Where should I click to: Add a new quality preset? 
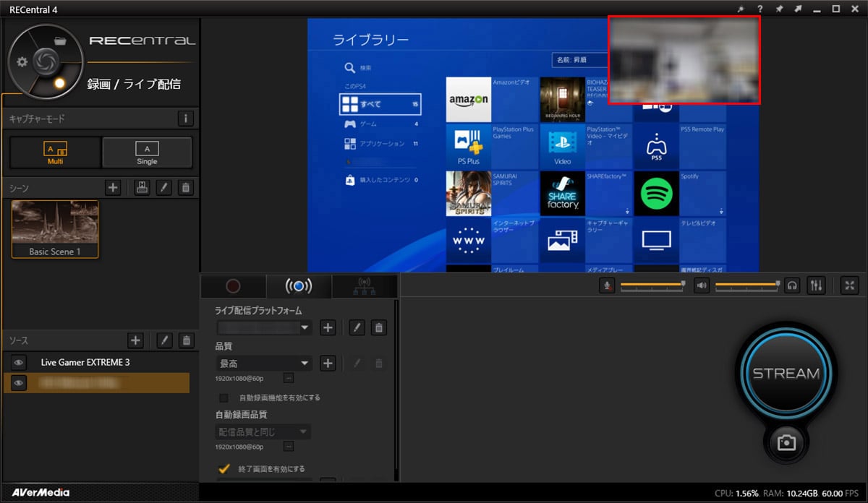point(328,363)
